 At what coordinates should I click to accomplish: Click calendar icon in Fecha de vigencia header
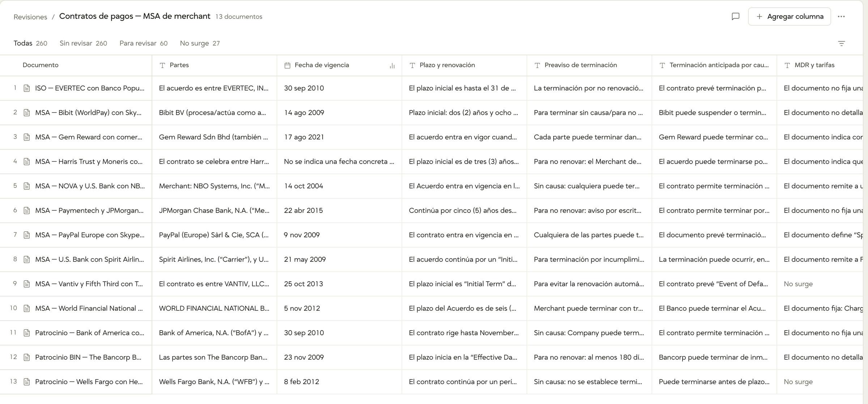click(288, 66)
